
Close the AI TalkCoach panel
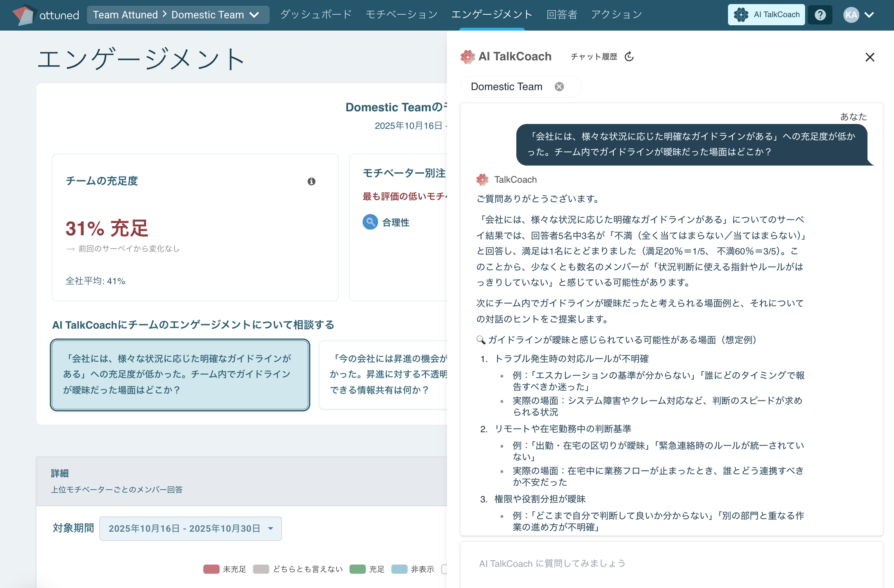[x=870, y=57]
